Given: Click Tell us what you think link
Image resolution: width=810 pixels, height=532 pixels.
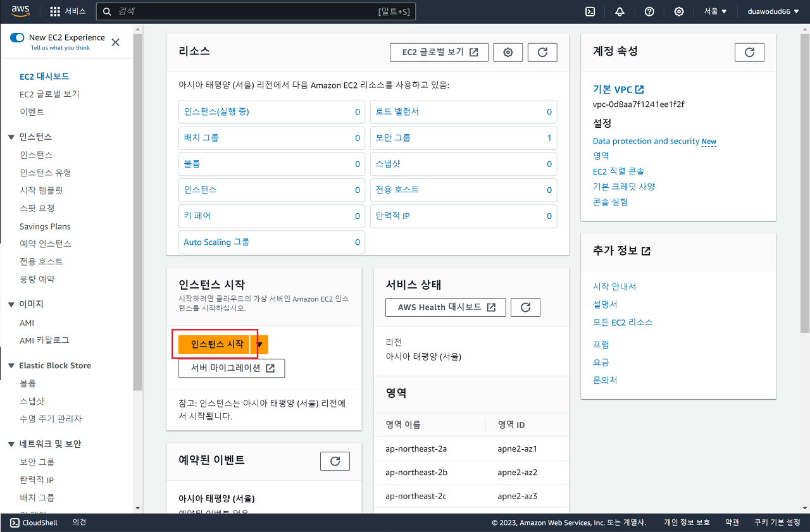Looking at the screenshot, I should (60, 48).
